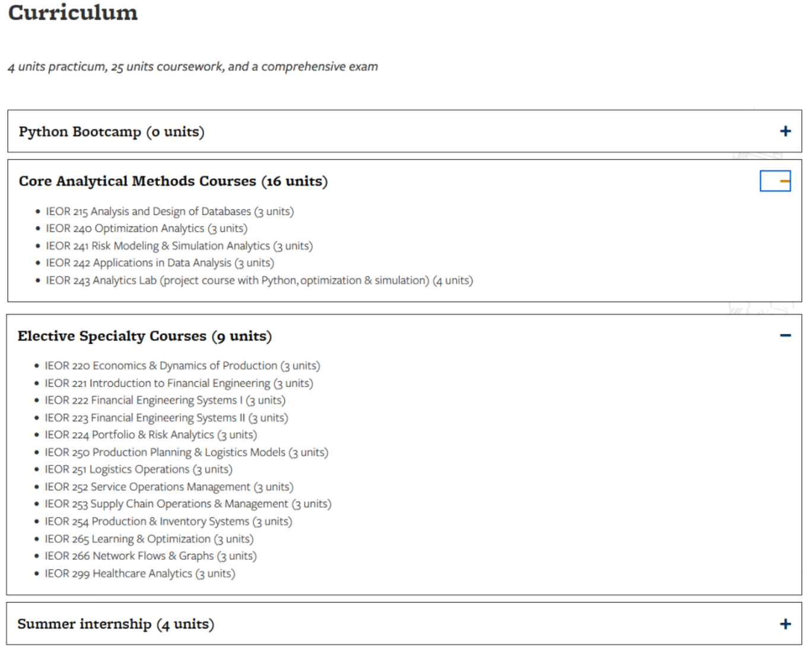Click Summer internship (4 units) heading
812x650 pixels.
click(116, 624)
